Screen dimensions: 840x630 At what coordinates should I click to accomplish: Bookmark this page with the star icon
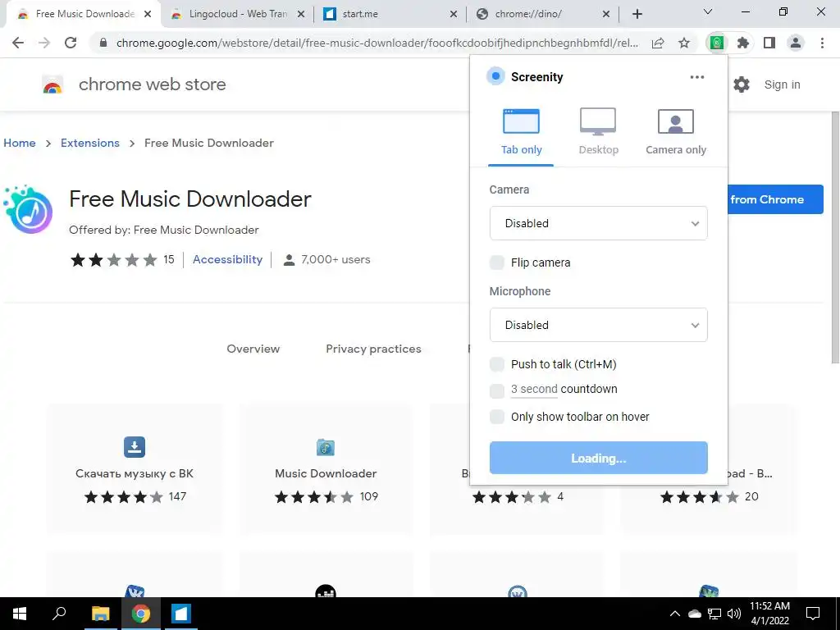[684, 43]
